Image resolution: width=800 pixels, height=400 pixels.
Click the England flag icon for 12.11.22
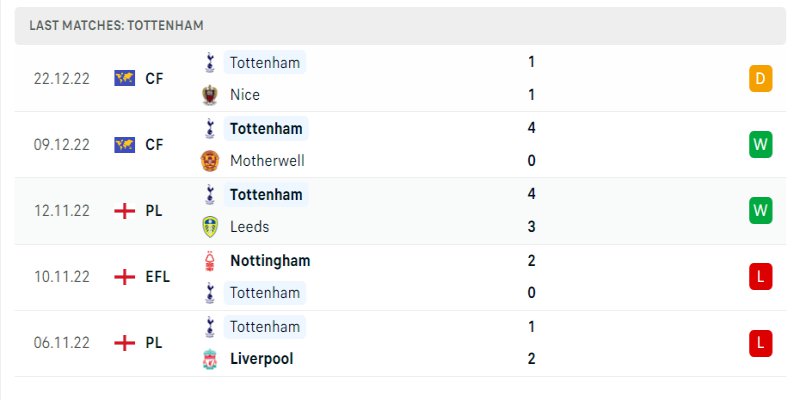click(x=125, y=211)
